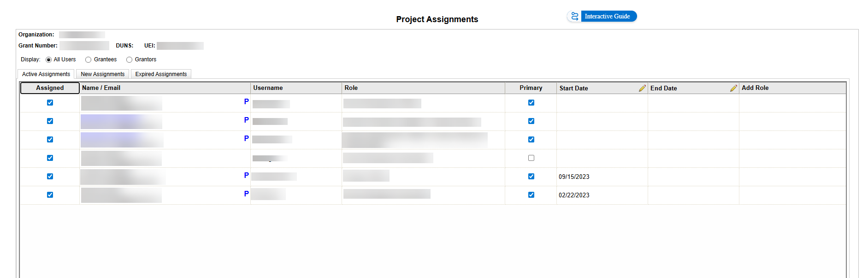
Task: Open the Expired Assignments tab
Action: pos(161,74)
